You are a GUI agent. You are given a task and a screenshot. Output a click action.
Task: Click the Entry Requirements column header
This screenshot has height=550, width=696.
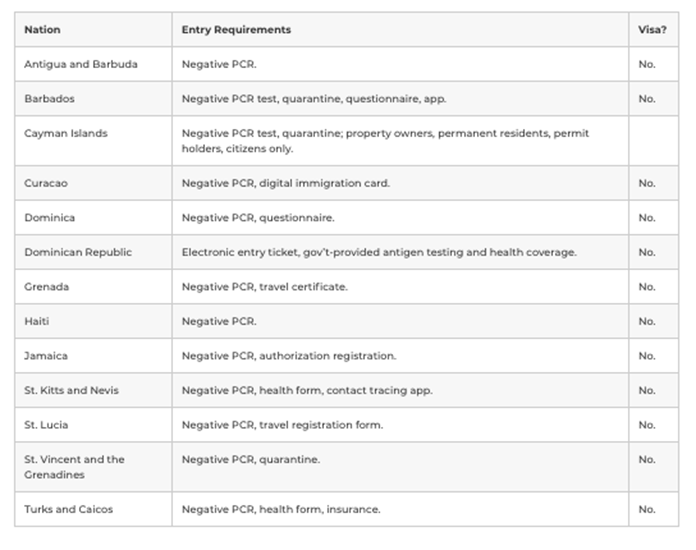point(236,30)
